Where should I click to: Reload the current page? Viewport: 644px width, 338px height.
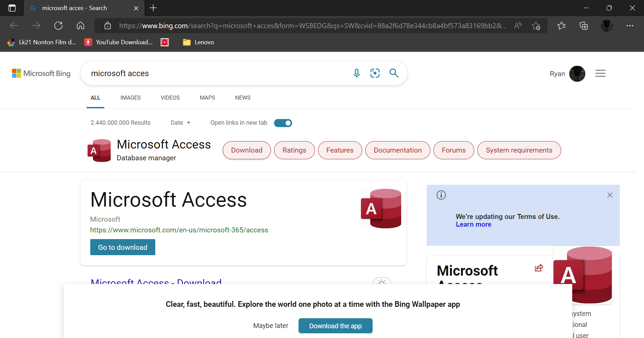click(58, 25)
